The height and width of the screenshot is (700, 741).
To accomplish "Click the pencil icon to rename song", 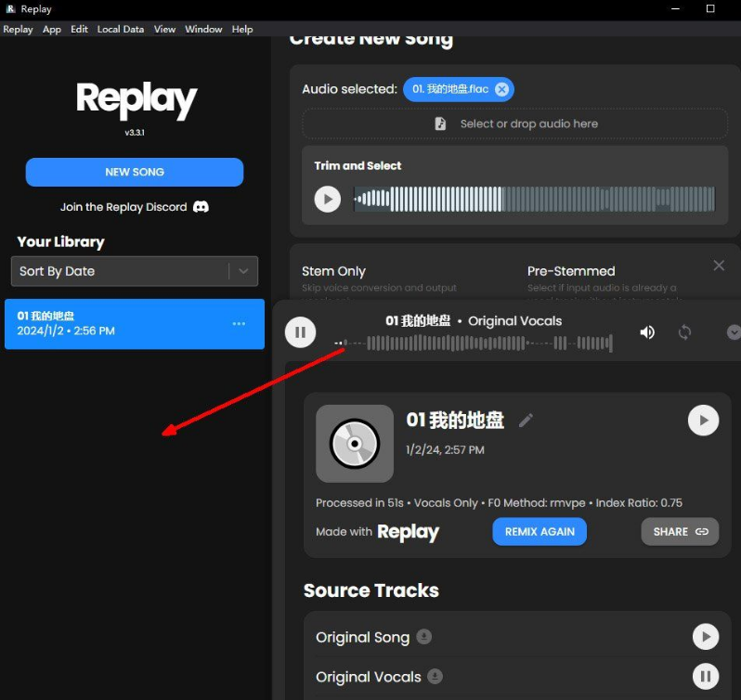I will tap(526, 421).
